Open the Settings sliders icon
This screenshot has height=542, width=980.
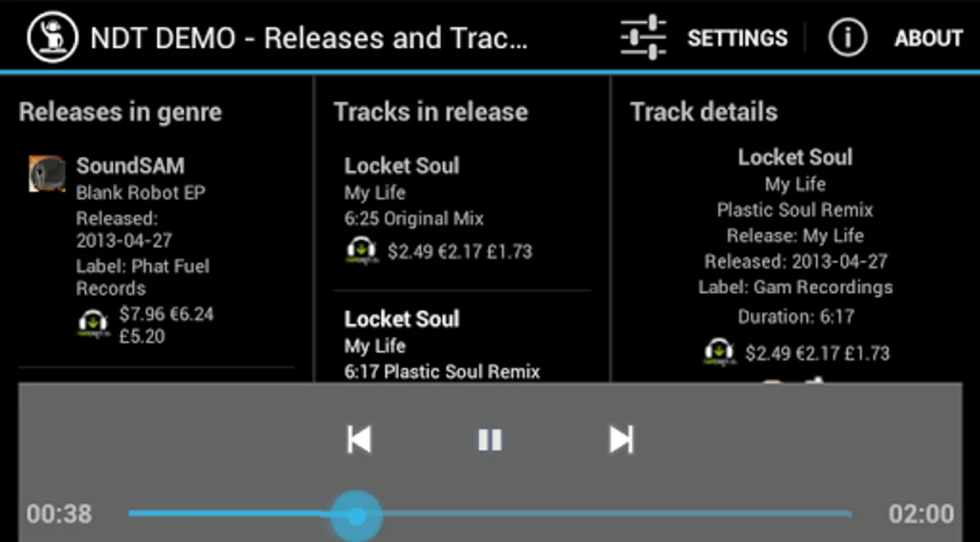644,37
